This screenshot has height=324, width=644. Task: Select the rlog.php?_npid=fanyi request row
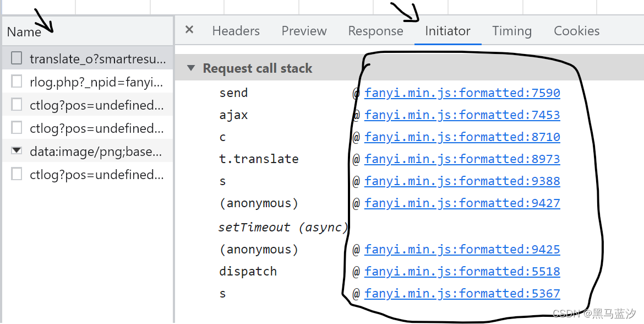88,82
